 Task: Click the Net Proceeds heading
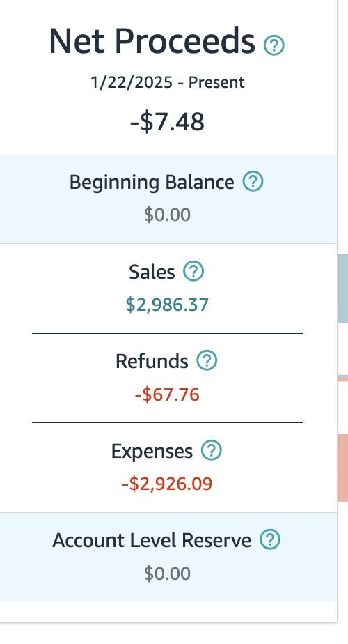pyautogui.click(x=152, y=42)
